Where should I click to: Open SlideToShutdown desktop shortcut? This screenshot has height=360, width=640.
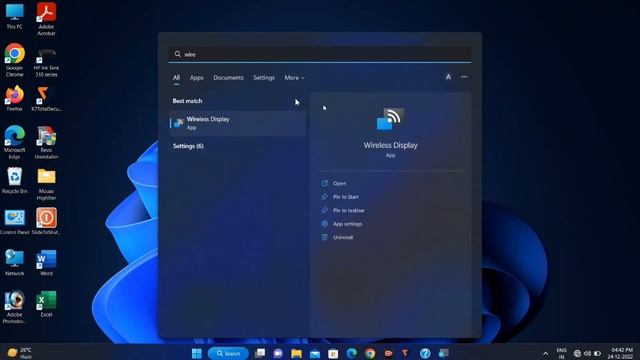pos(46,221)
